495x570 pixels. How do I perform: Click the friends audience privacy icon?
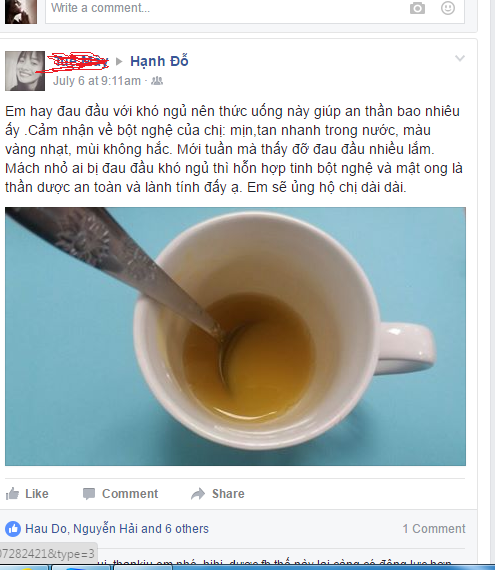[x=157, y=81]
